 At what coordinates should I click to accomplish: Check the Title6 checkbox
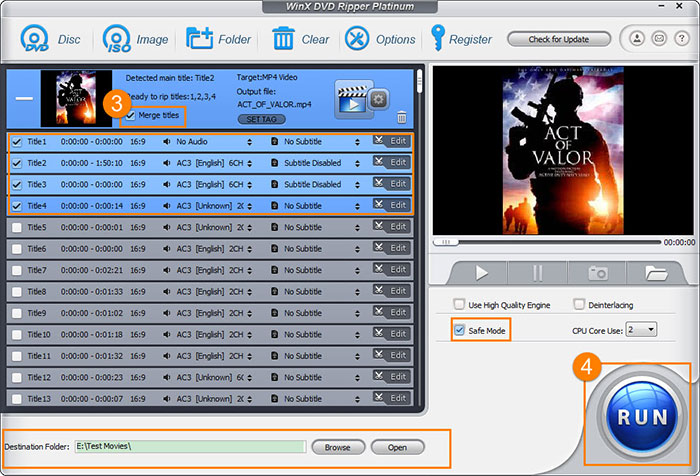pos(17,249)
